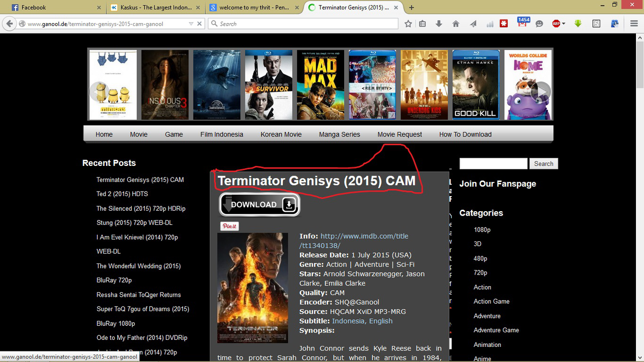
Task: Click the browser search field
Action: tap(303, 24)
